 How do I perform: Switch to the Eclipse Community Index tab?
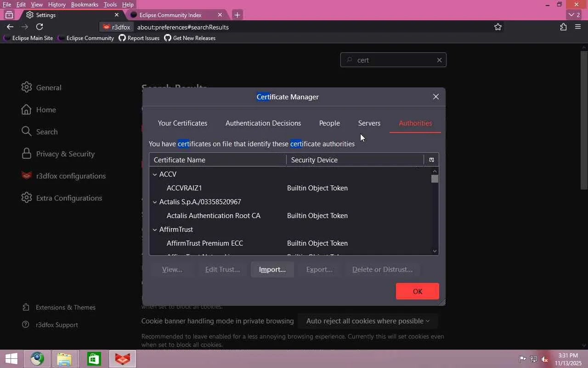point(176,15)
